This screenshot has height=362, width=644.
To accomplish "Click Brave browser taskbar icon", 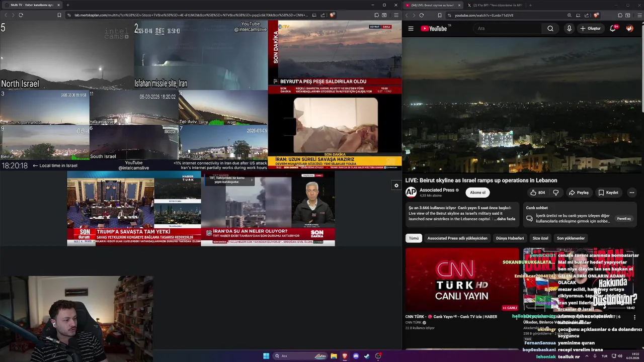I will (345, 356).
